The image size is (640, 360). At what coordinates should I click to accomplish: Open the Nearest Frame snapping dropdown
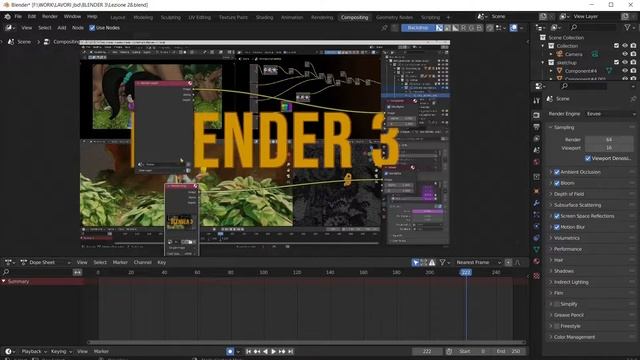[478, 262]
